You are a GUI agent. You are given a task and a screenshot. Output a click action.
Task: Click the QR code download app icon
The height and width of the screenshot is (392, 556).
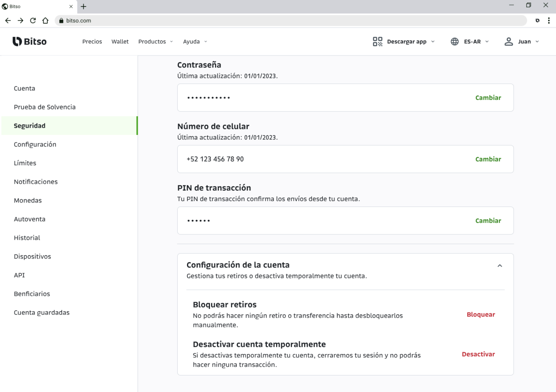pos(377,42)
